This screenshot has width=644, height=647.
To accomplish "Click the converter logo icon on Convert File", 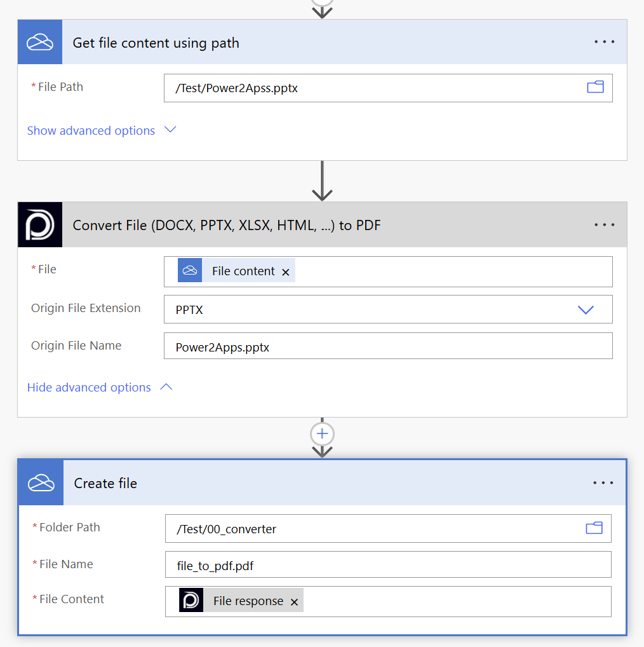I will click(40, 225).
